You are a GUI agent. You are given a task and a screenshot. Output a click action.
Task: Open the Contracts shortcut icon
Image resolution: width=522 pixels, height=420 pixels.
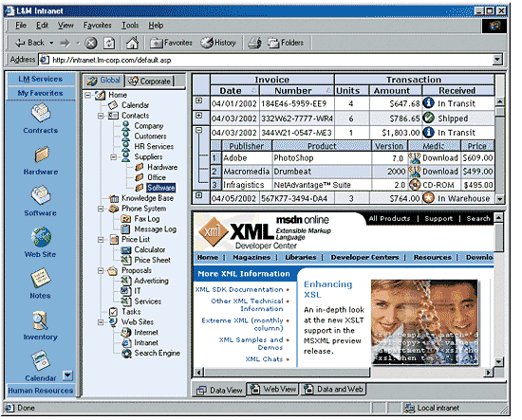click(x=41, y=113)
